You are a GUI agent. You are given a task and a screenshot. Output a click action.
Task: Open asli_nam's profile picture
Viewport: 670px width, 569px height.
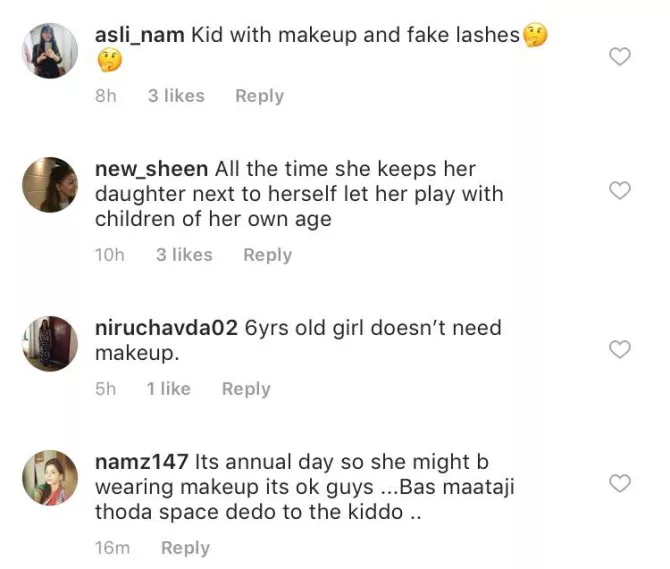(x=50, y=51)
